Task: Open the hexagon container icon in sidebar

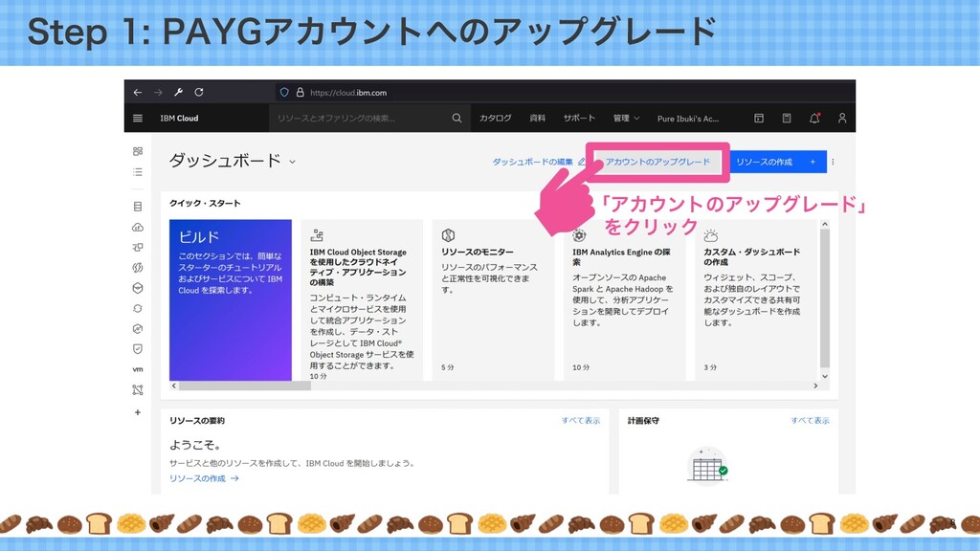Action: click(x=138, y=288)
